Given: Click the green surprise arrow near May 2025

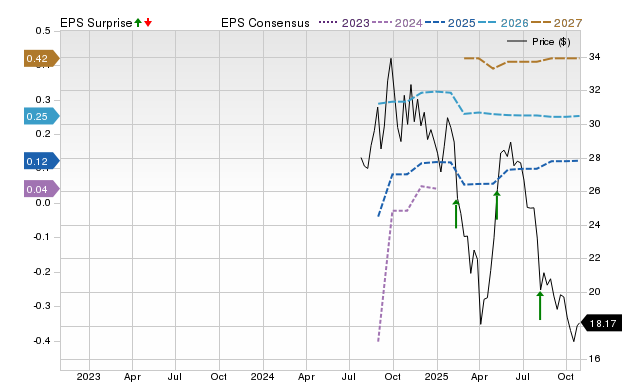Looking at the screenshot, I should point(497,205).
